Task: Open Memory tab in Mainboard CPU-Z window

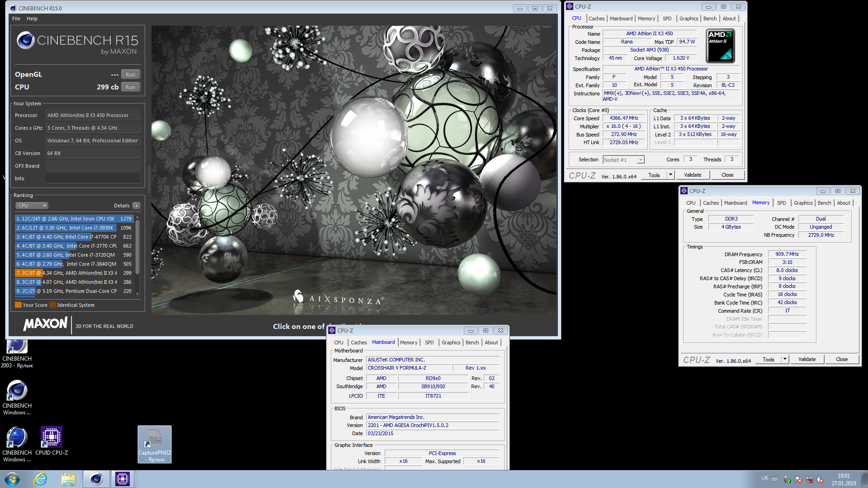Action: pos(408,343)
